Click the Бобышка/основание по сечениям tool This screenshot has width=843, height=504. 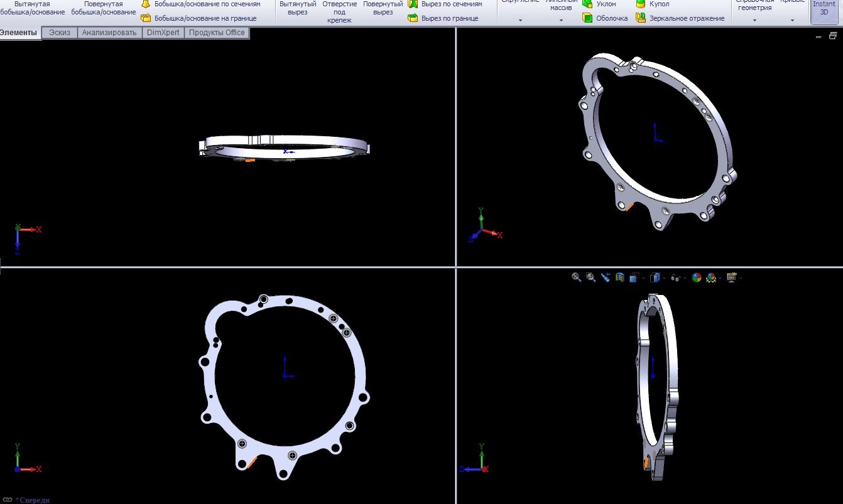(201, 4)
